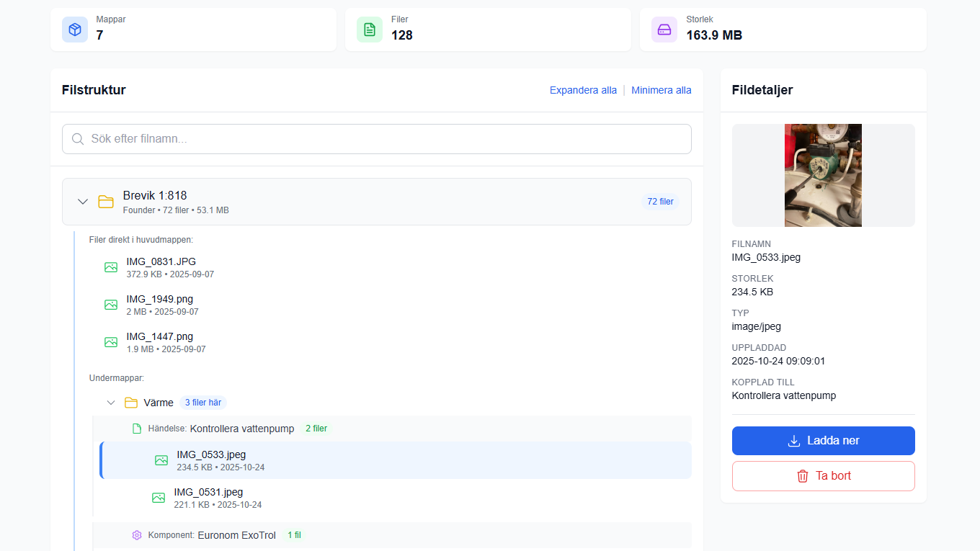Click the image icon next to IMG_0831.JPG
The image size is (980, 551).
tap(111, 267)
